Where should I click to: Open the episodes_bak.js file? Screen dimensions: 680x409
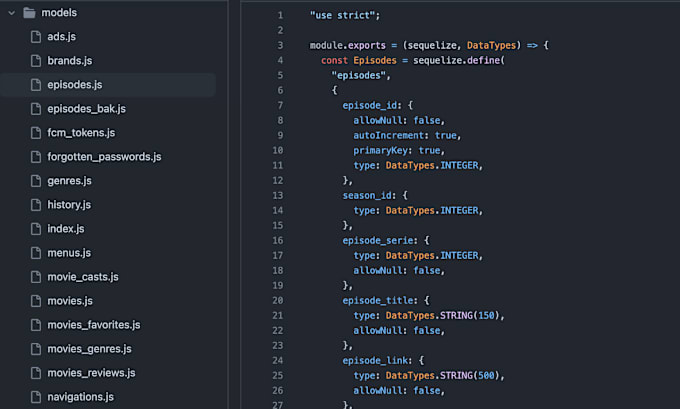click(86, 109)
